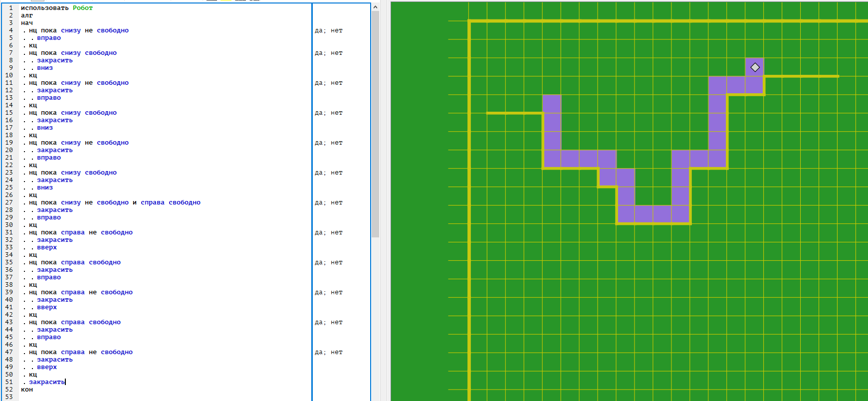This screenshot has width=868, height=401.
Task: Click the кон keyword on line 52
Action: [26, 390]
